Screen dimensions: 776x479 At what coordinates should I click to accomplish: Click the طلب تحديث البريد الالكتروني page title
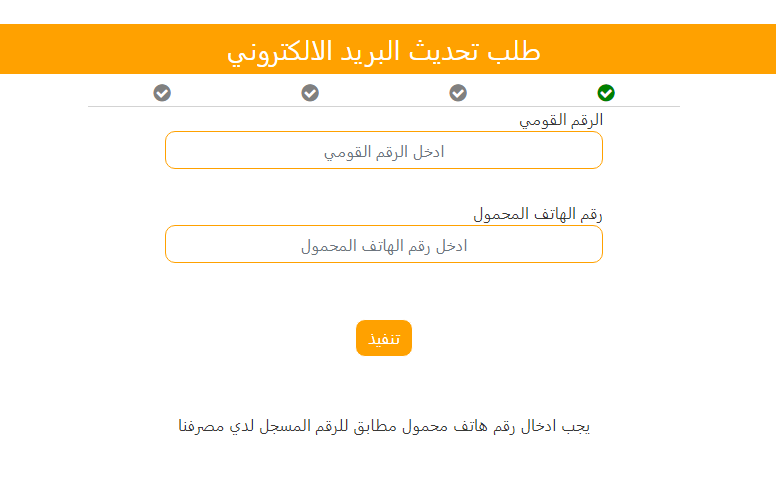(x=384, y=50)
